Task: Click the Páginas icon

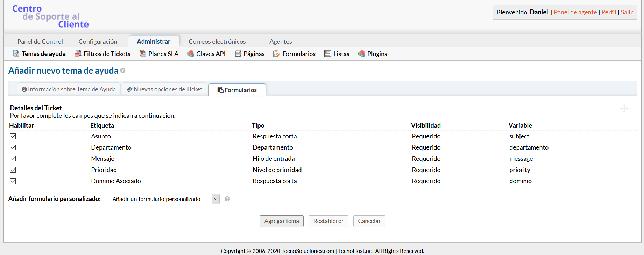Action: coord(238,54)
